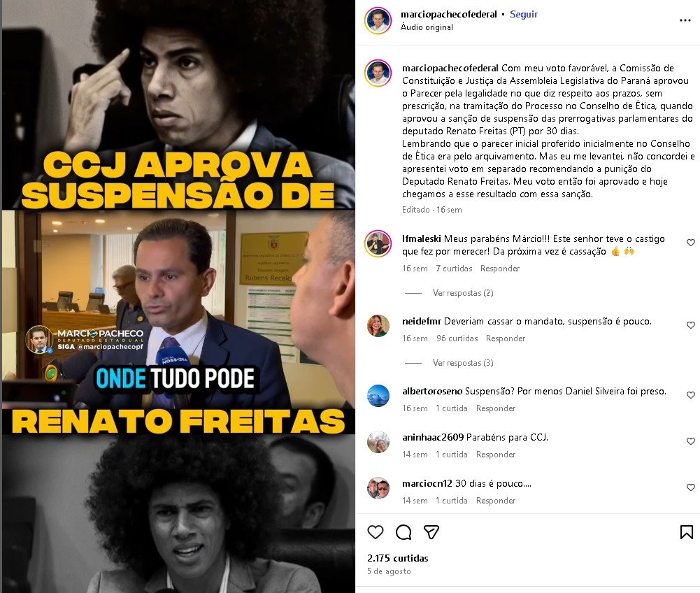Reply to the aninhaac2609 comment

[496, 454]
